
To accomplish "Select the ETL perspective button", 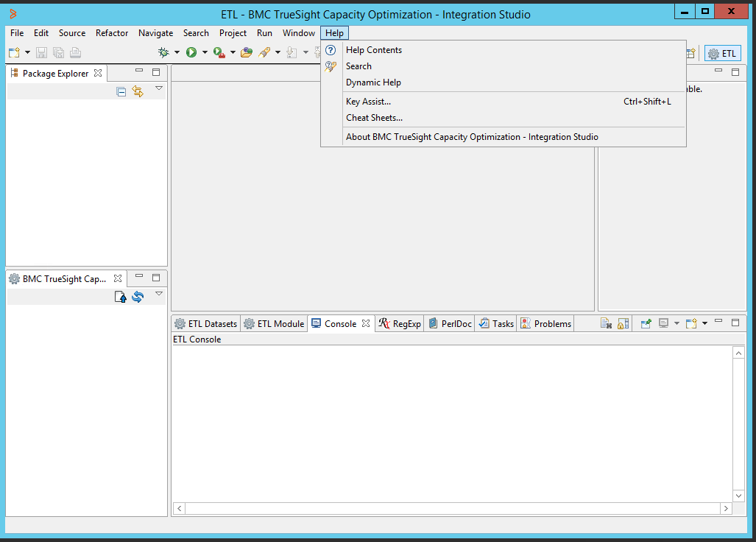I will point(722,53).
